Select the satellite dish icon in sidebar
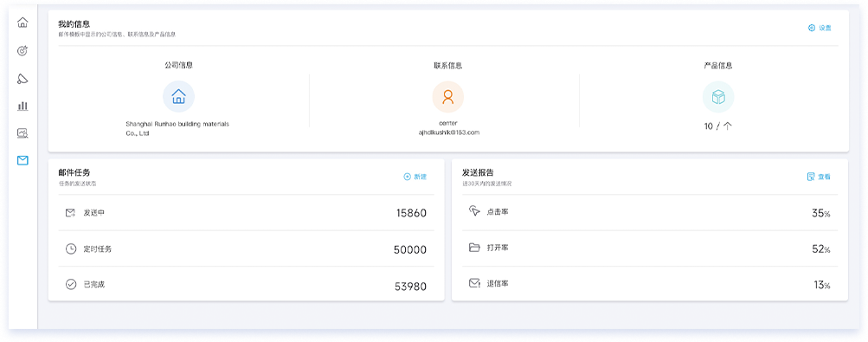This screenshot has height=342, width=868. click(x=23, y=79)
